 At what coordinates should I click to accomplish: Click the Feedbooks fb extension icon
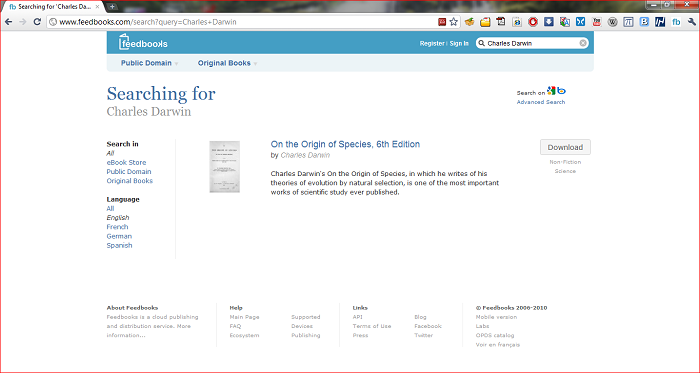676,22
